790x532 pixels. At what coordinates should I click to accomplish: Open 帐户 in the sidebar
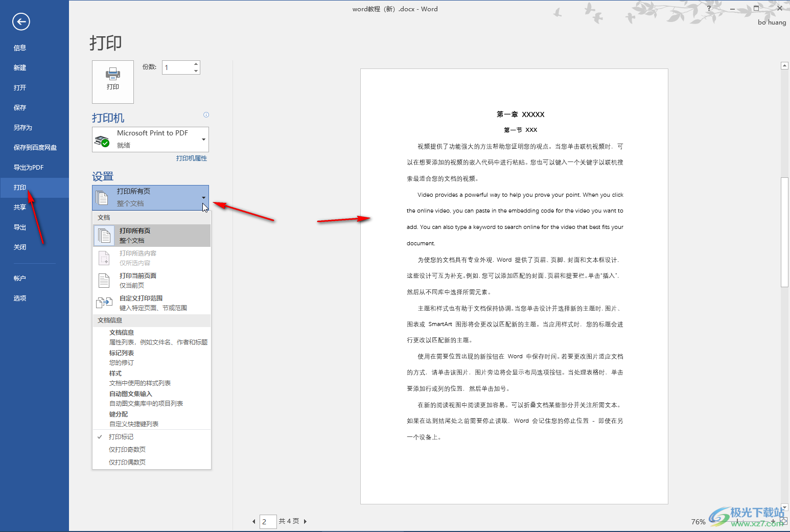coord(34,279)
